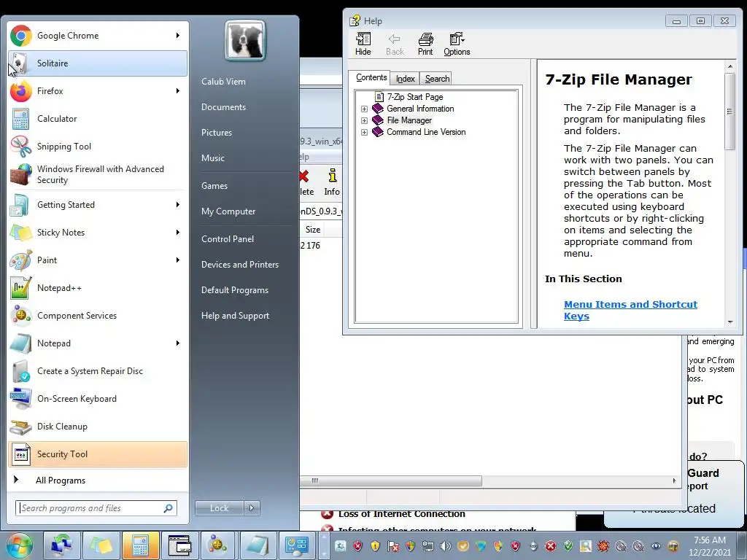This screenshot has width=747, height=560.
Task: Click the Info icon in 7-Zip window
Action: pyautogui.click(x=332, y=182)
